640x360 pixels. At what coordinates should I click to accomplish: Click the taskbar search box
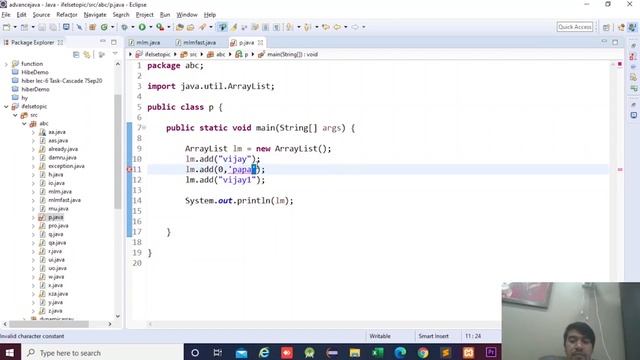coord(102,352)
